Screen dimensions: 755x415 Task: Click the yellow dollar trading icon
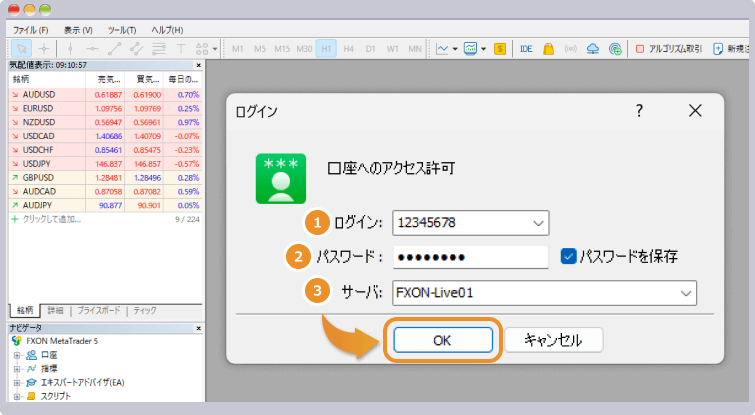pos(500,49)
